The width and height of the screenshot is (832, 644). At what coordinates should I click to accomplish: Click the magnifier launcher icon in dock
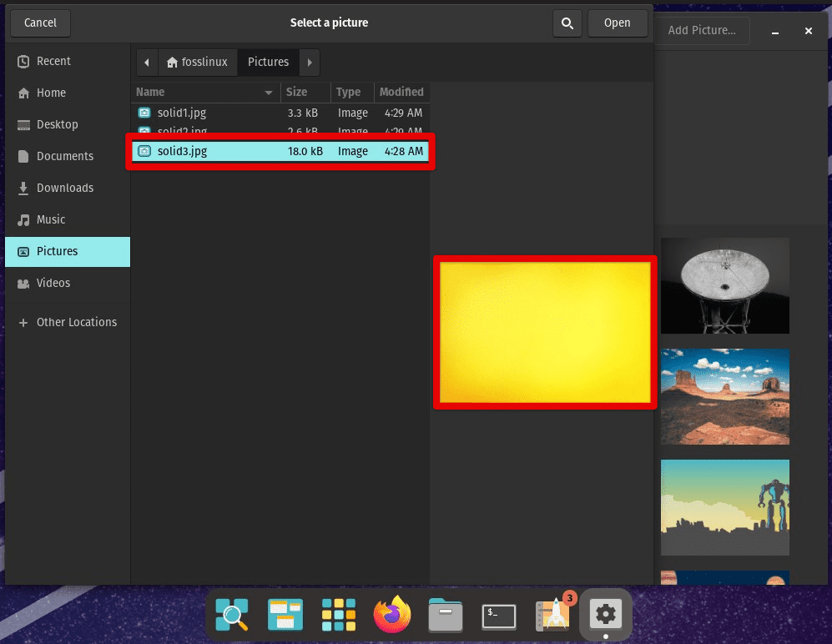click(x=231, y=616)
